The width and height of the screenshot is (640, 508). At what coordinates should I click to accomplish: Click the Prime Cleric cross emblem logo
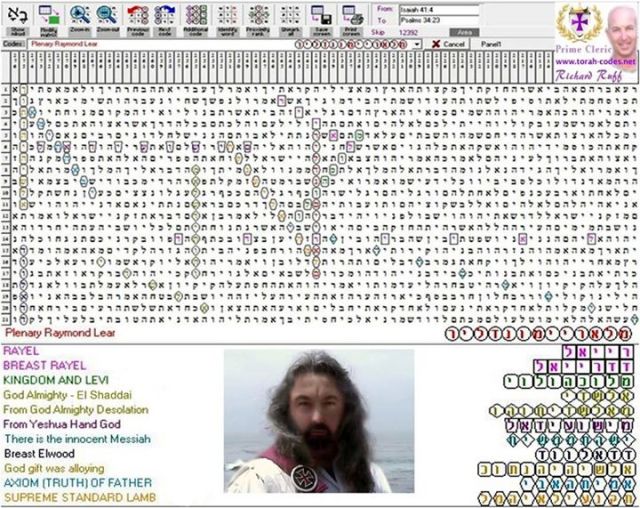click(x=579, y=22)
